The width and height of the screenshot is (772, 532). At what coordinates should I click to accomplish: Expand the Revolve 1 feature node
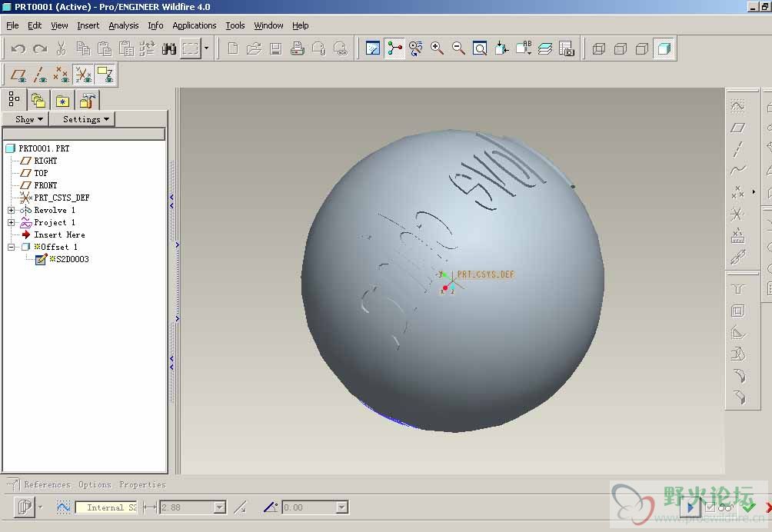point(11,210)
